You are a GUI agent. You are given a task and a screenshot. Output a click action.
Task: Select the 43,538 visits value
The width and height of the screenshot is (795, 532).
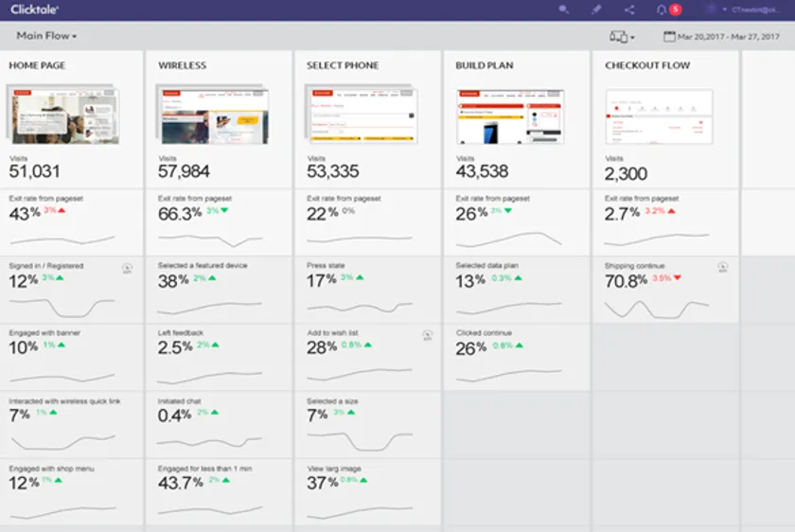coord(482,171)
